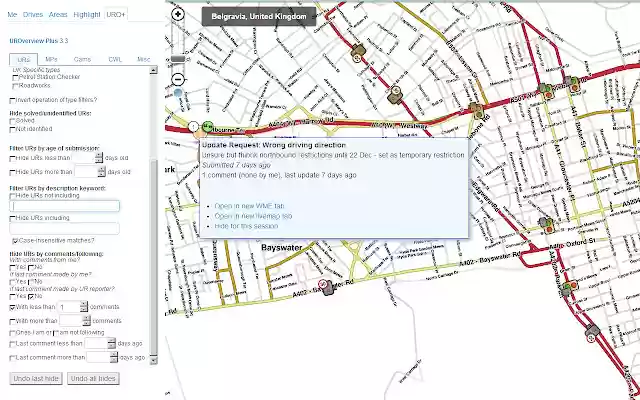The height and width of the screenshot is (400, 640).
Task: Increase With more than comments count
Action: (87, 318)
